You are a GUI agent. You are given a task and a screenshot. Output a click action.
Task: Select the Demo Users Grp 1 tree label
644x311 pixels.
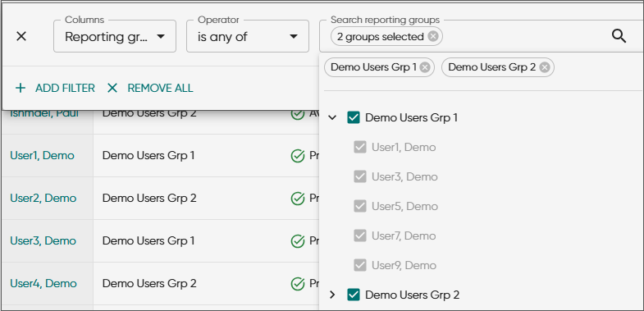411,118
